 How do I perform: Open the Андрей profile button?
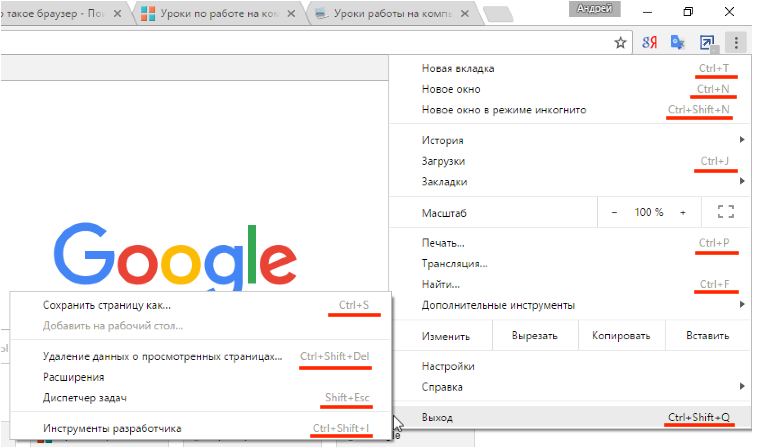tap(594, 8)
